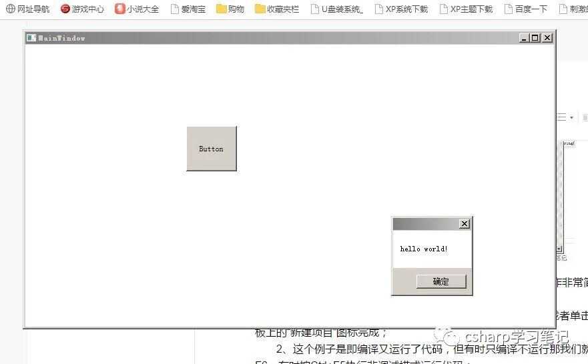Open the 购物 bookmark folder
The height and width of the screenshot is (364, 588).
230,9
